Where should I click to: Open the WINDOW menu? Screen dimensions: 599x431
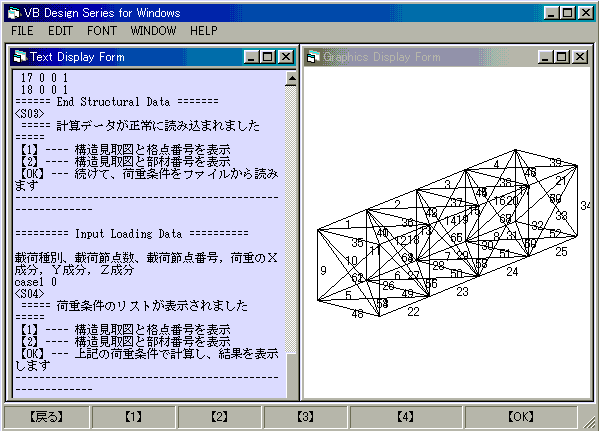pos(153,31)
